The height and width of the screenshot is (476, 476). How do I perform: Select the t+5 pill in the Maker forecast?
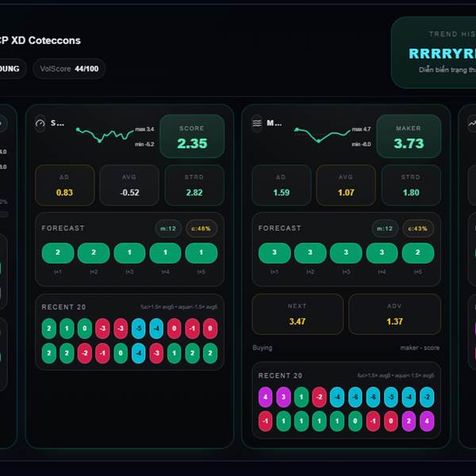tap(418, 252)
